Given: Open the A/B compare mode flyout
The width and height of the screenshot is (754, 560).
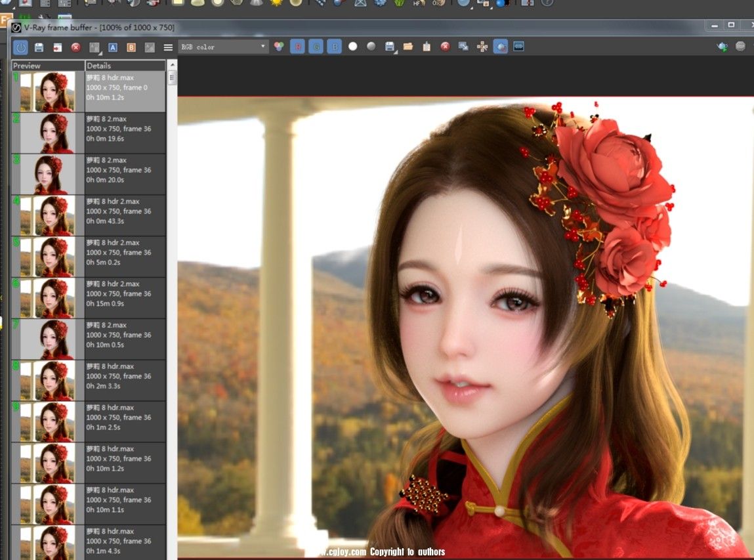Looking at the screenshot, I should click(x=94, y=47).
